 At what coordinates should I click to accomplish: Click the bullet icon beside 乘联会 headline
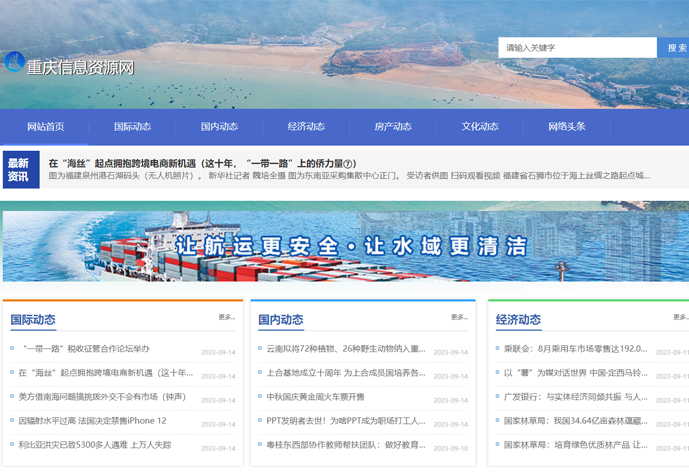click(497, 350)
